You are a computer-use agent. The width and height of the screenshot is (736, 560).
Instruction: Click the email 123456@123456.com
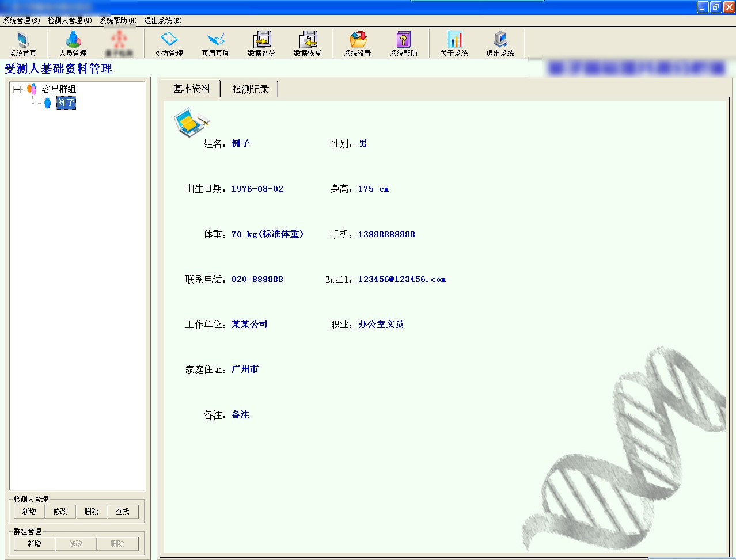pos(402,279)
